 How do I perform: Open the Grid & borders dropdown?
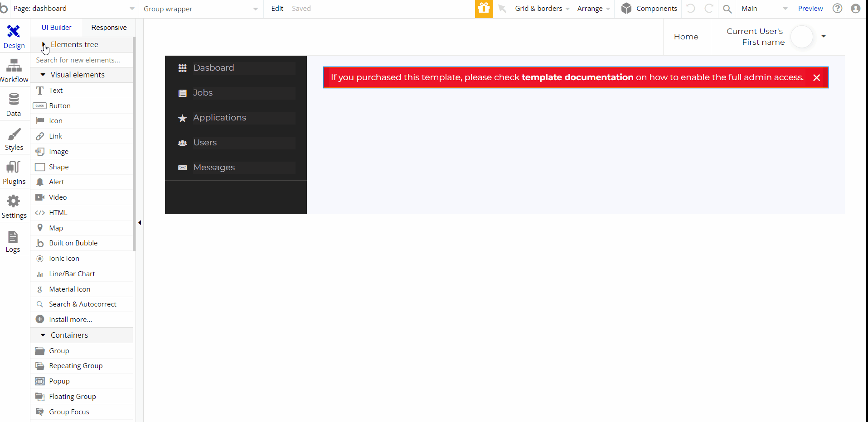click(542, 9)
